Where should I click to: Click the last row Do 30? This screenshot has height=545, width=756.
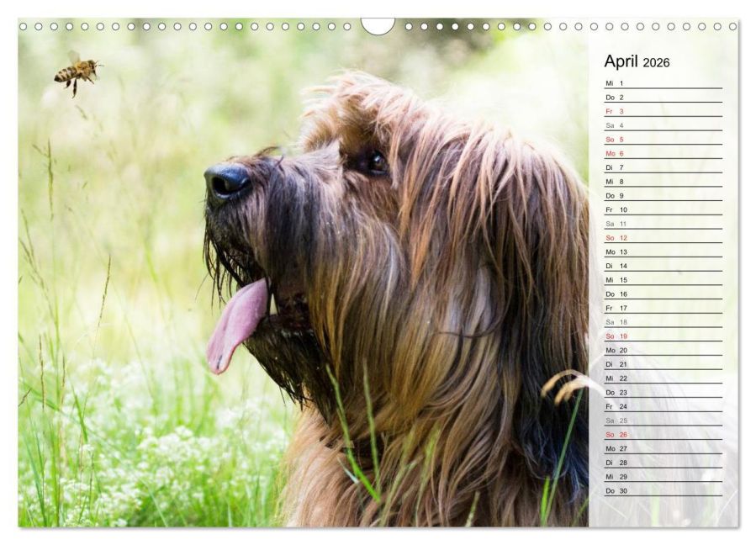(663, 491)
